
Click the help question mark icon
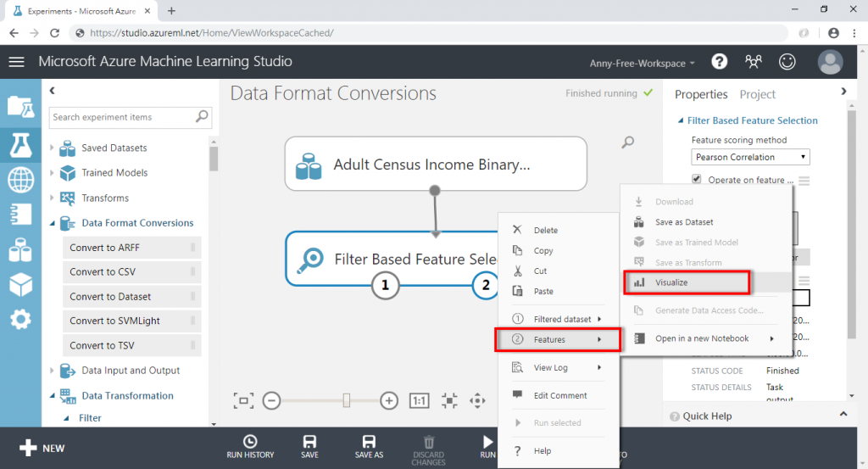719,61
